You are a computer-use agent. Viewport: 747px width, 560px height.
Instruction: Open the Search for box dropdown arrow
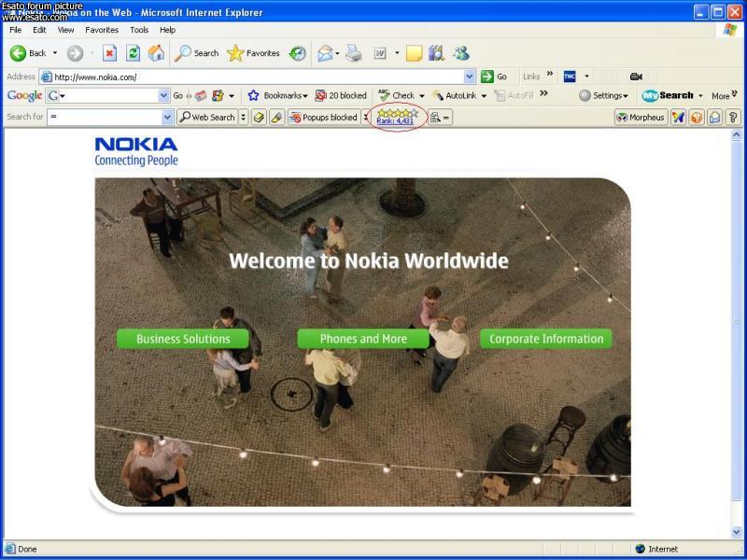(167, 118)
